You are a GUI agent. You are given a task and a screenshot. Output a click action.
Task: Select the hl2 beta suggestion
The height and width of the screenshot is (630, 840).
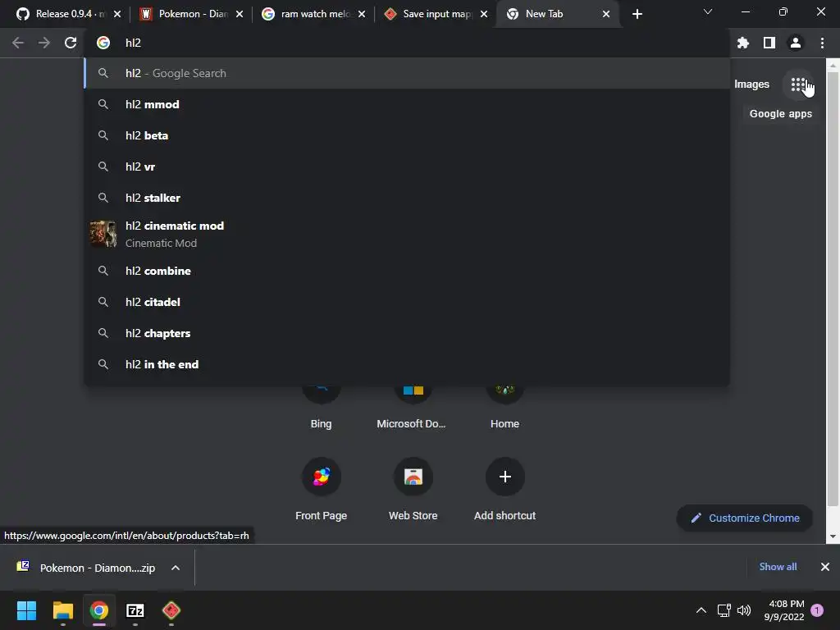click(407, 135)
